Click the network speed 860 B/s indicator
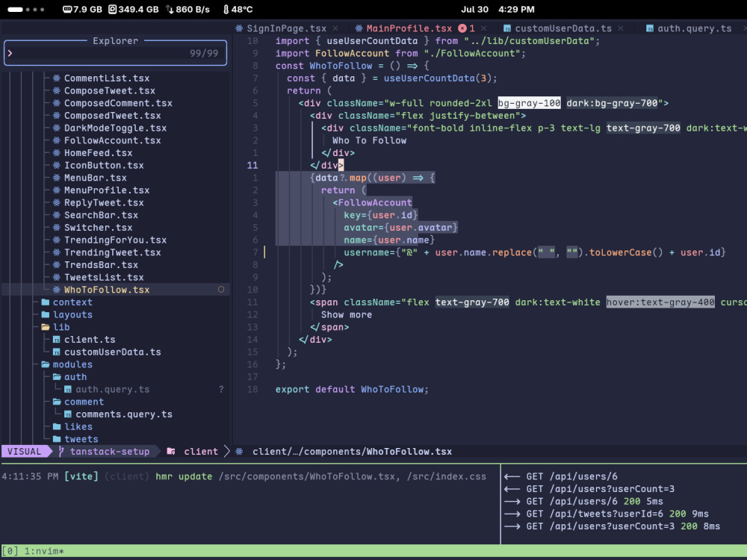 187,10
